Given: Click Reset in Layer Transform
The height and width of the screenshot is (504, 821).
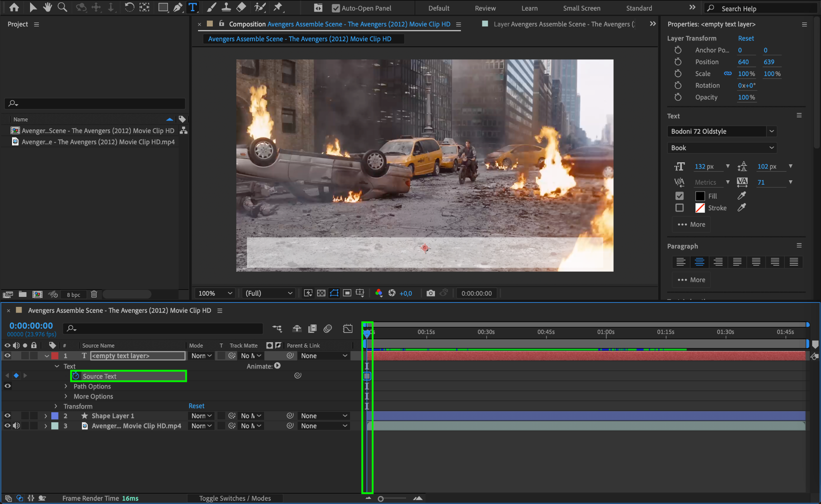Looking at the screenshot, I should (x=746, y=38).
